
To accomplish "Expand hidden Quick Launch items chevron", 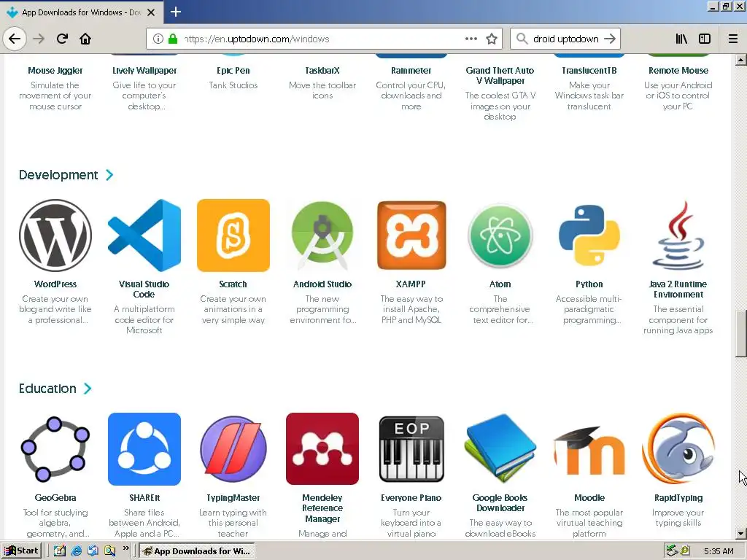I will [125, 548].
